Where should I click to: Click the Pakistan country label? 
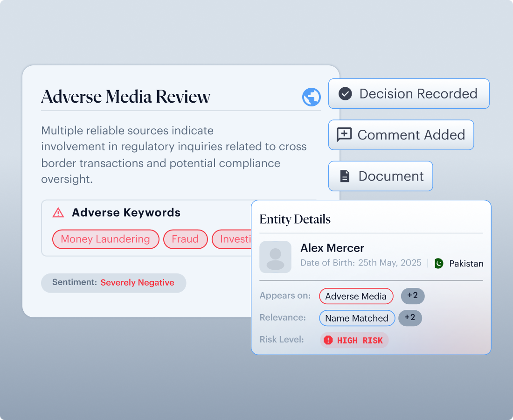pos(466,264)
